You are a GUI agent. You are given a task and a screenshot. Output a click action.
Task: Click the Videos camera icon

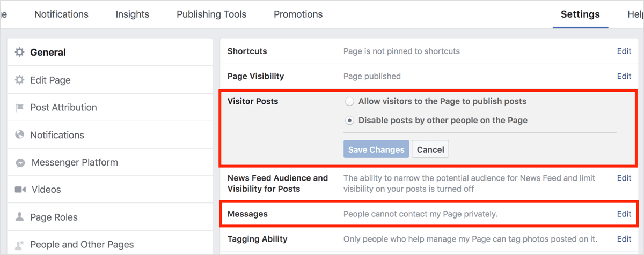(x=20, y=190)
